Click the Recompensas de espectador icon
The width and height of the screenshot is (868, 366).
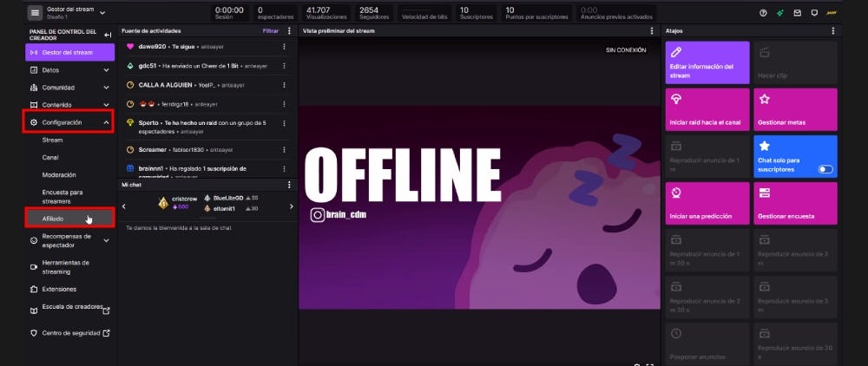click(x=33, y=240)
